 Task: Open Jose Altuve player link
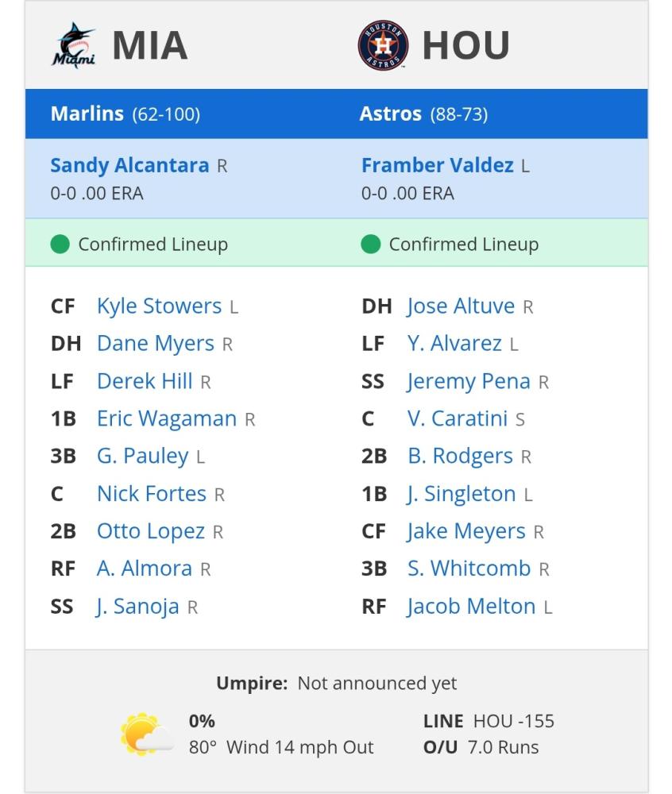[x=461, y=306]
